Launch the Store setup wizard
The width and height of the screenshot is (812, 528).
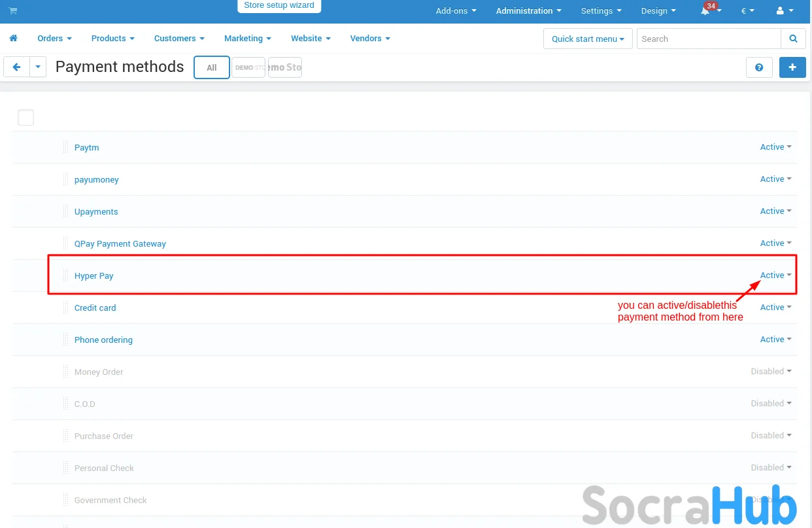(x=279, y=6)
